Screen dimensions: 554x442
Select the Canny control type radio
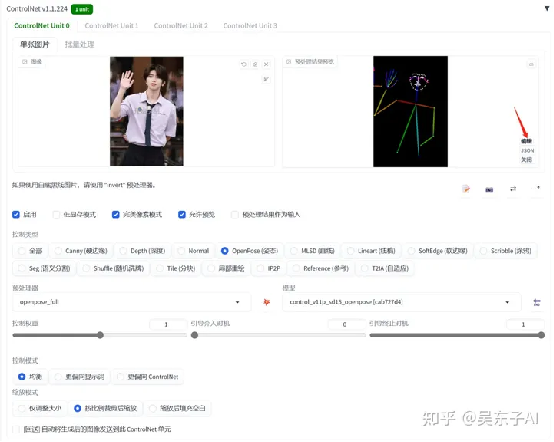pyautogui.click(x=58, y=251)
